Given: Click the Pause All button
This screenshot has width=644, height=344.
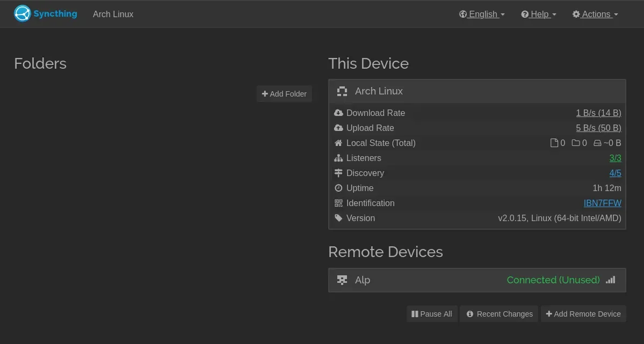Looking at the screenshot, I should tap(432, 313).
